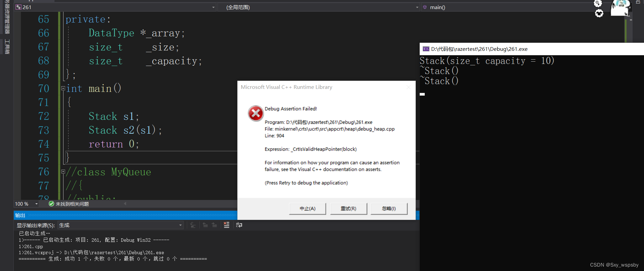
Task: Click the '显示输出来源(S):' label
Action: 36,225
